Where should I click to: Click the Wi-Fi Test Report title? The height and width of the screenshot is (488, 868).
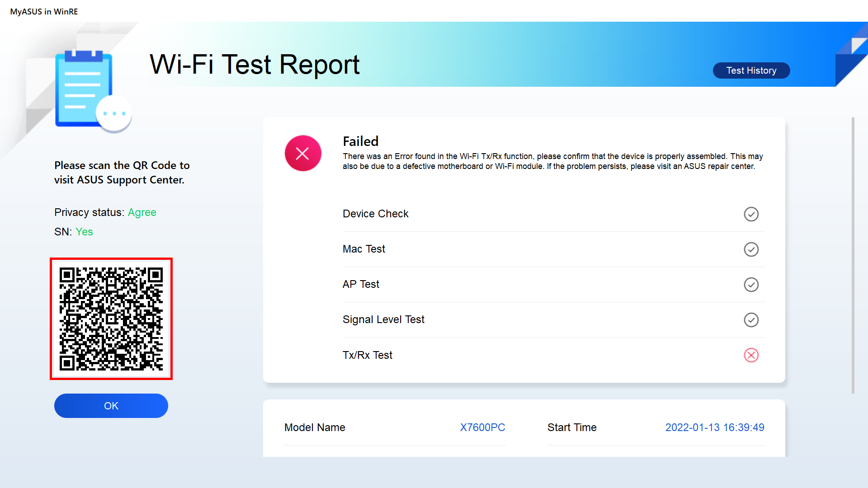point(255,64)
